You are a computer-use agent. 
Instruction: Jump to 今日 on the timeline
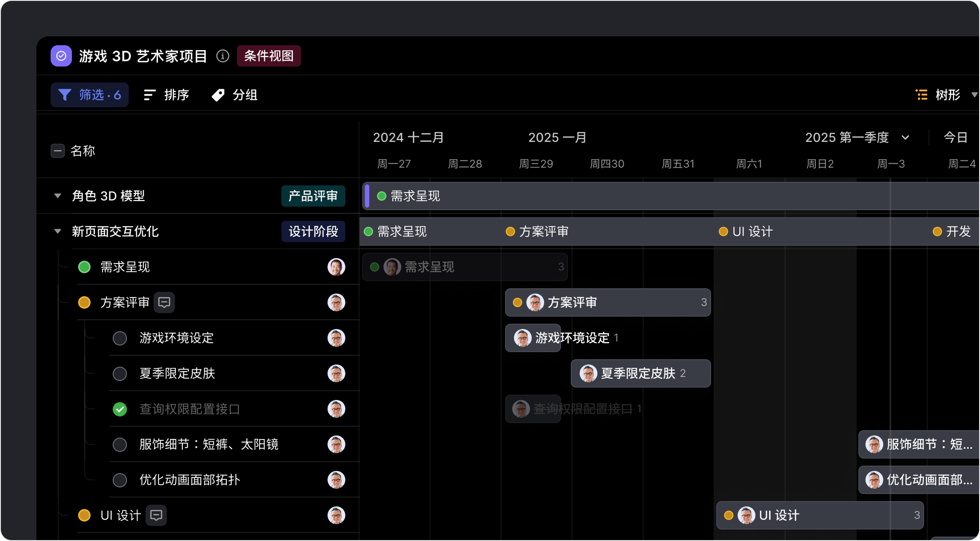(x=955, y=137)
